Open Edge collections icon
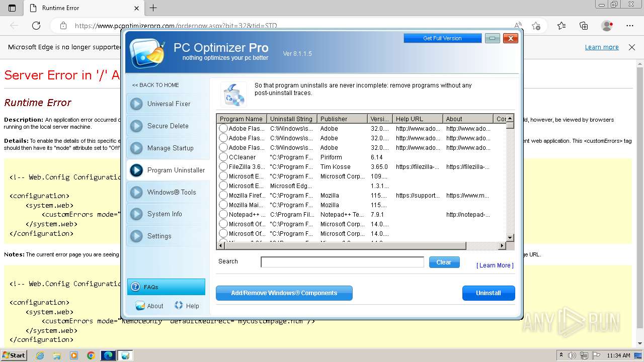 [584, 26]
